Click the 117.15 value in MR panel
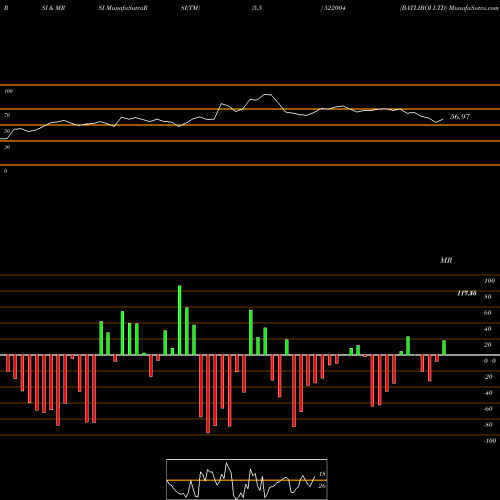 (467, 293)
